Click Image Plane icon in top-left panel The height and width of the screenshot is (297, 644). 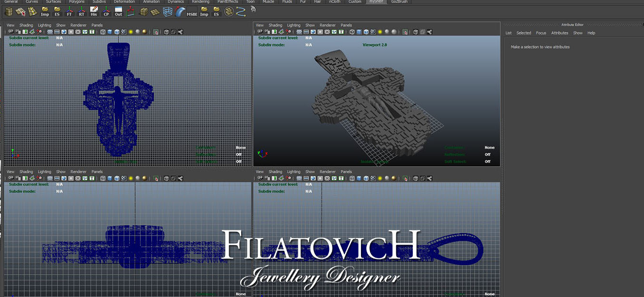(x=32, y=32)
